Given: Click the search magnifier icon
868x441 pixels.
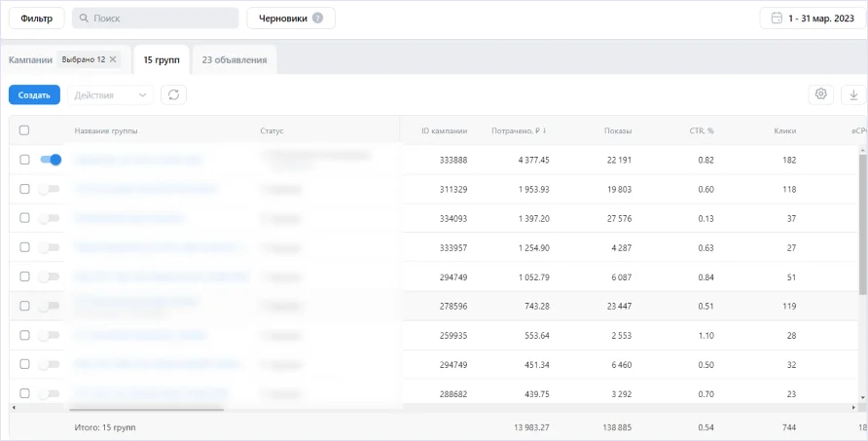Looking at the screenshot, I should pos(84,18).
